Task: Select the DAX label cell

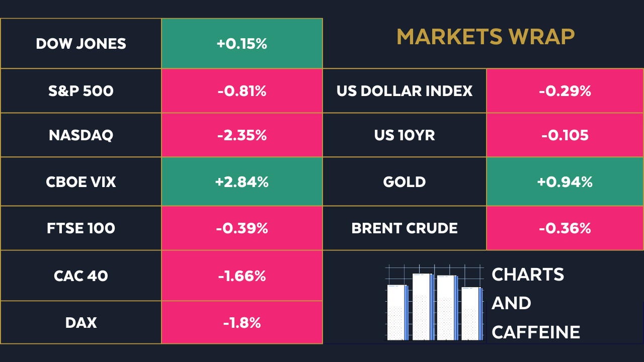Action: 81,322
